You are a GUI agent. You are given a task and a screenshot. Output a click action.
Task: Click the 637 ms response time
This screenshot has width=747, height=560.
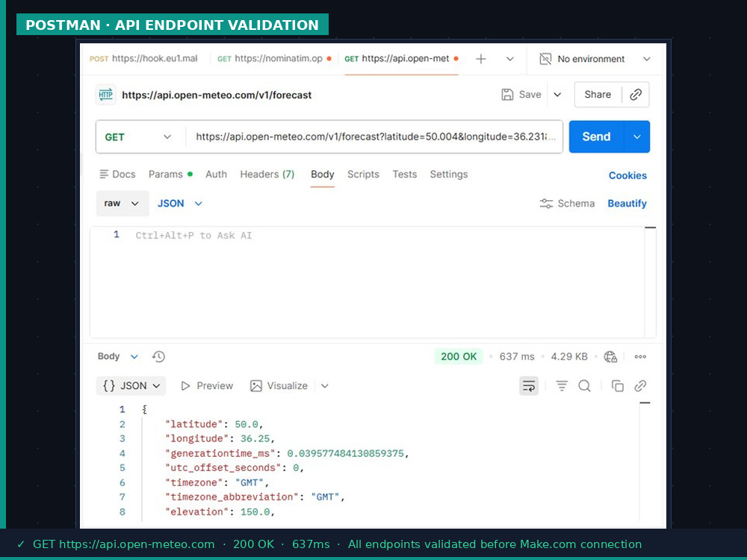(516, 356)
